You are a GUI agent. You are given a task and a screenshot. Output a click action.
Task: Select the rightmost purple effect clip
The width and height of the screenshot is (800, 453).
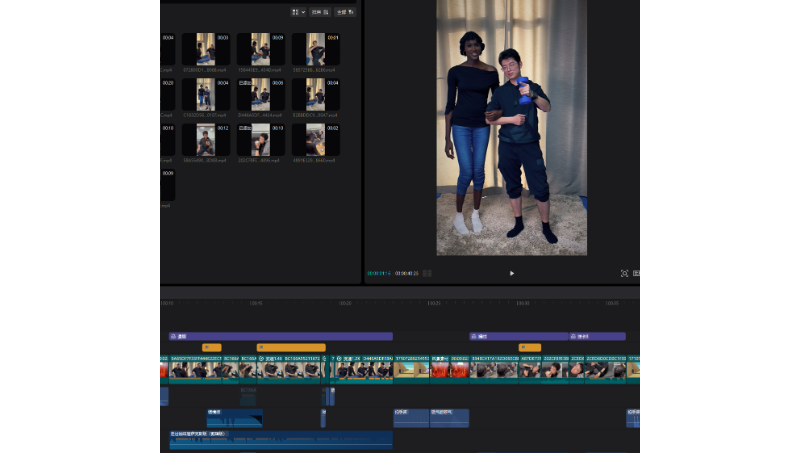(597, 337)
